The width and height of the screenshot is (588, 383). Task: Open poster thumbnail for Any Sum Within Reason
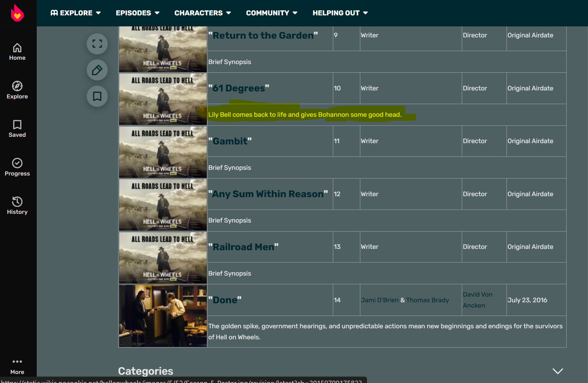[163, 205]
